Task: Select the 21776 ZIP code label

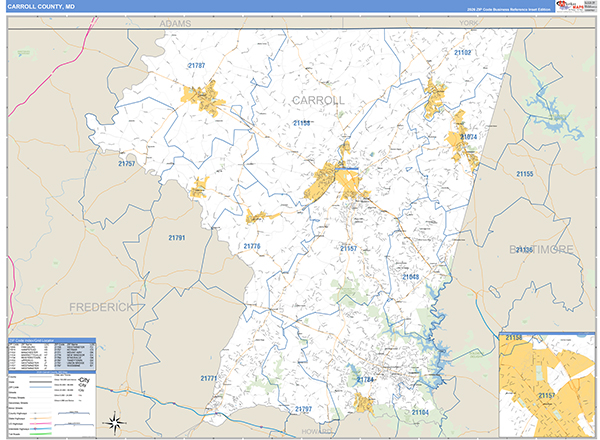Action: (251, 245)
